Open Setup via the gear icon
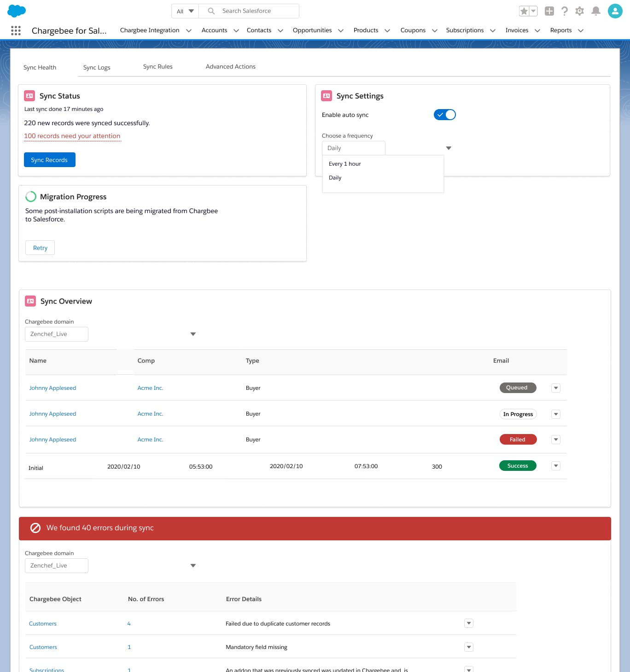The width and height of the screenshot is (630, 672). click(x=579, y=11)
